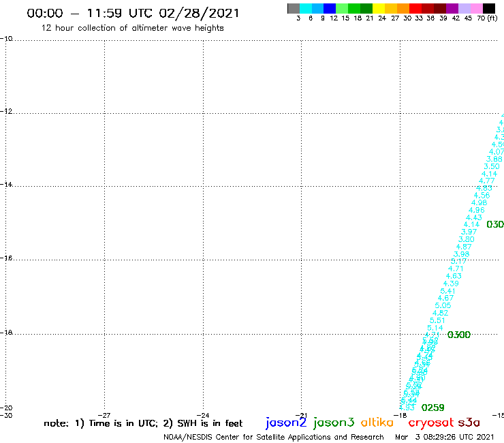The image size is (504, 443).
Task: Click the NOAA/NESDIS Center credit text
Action: click(274, 437)
